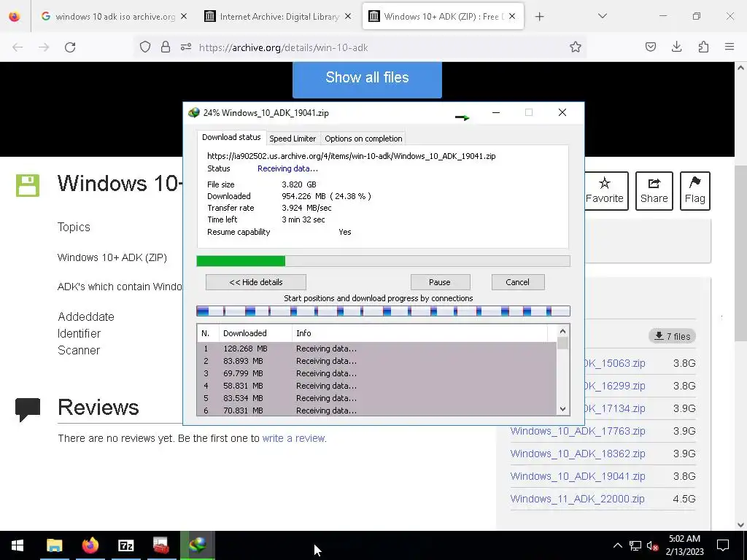
Task: Open the Windows_10_ADK_18362.zip link
Action: (578, 454)
